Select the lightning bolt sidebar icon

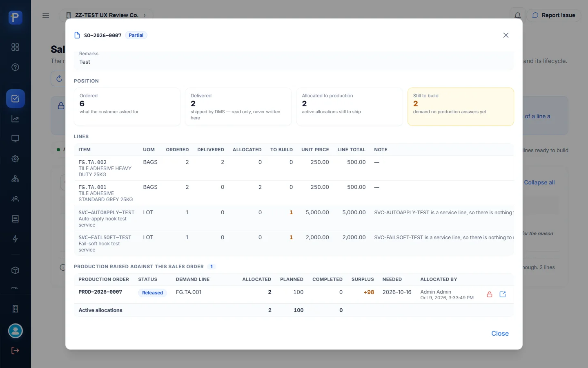point(15,239)
